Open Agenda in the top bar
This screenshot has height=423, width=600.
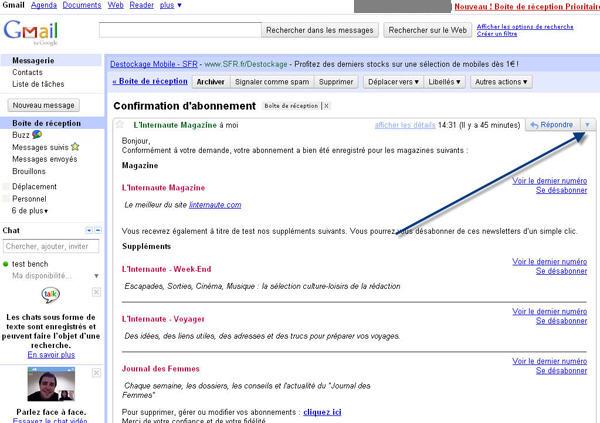tap(44, 5)
